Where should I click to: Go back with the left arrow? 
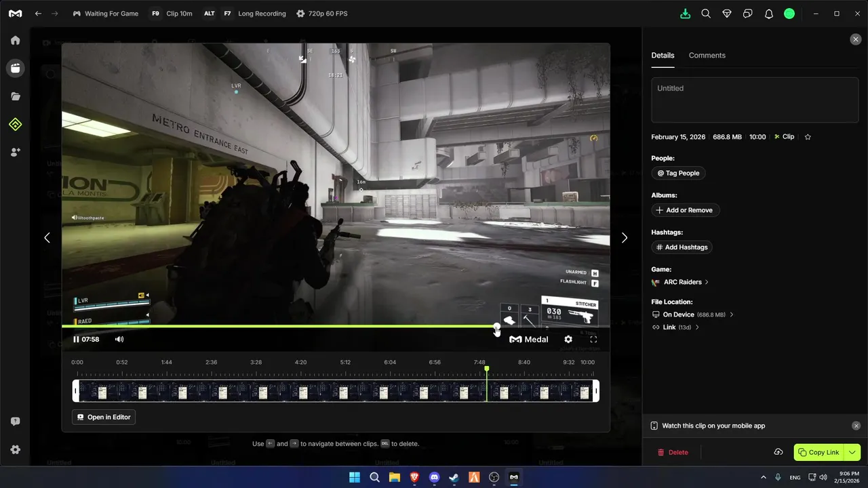pos(39,14)
